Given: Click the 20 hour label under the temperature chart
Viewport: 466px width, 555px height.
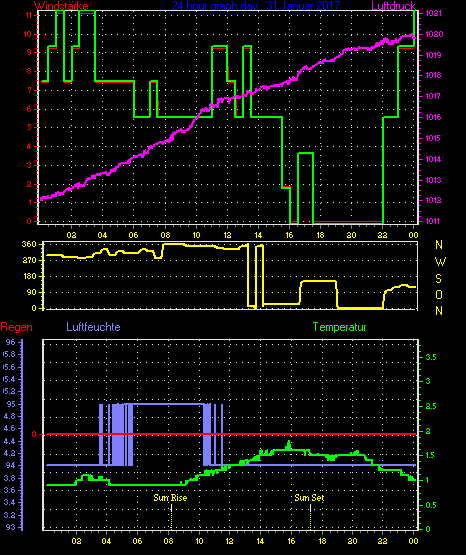Looking at the screenshot, I should [352, 541].
